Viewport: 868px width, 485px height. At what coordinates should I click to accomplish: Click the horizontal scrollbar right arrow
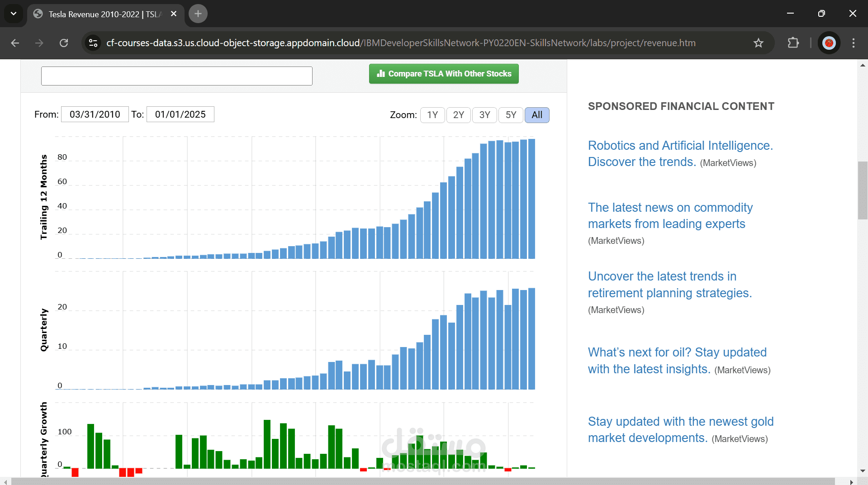852,481
